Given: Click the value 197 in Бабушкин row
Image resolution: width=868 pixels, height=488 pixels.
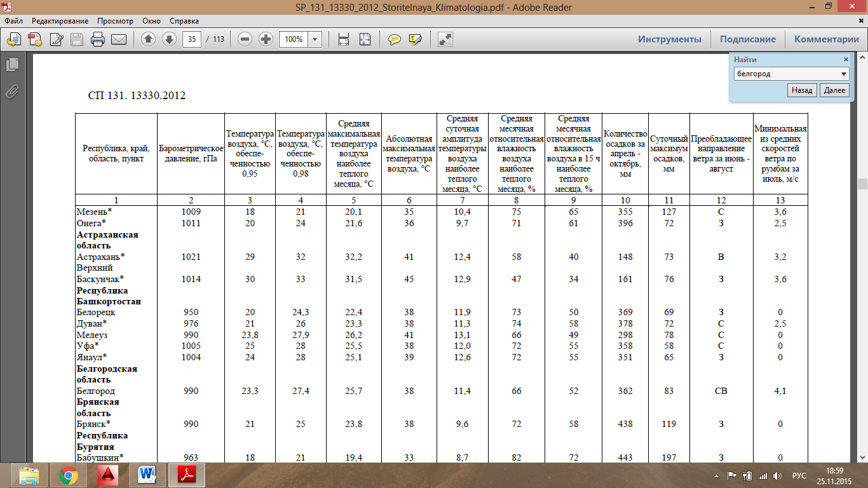Looking at the screenshot, I should coord(668,457).
